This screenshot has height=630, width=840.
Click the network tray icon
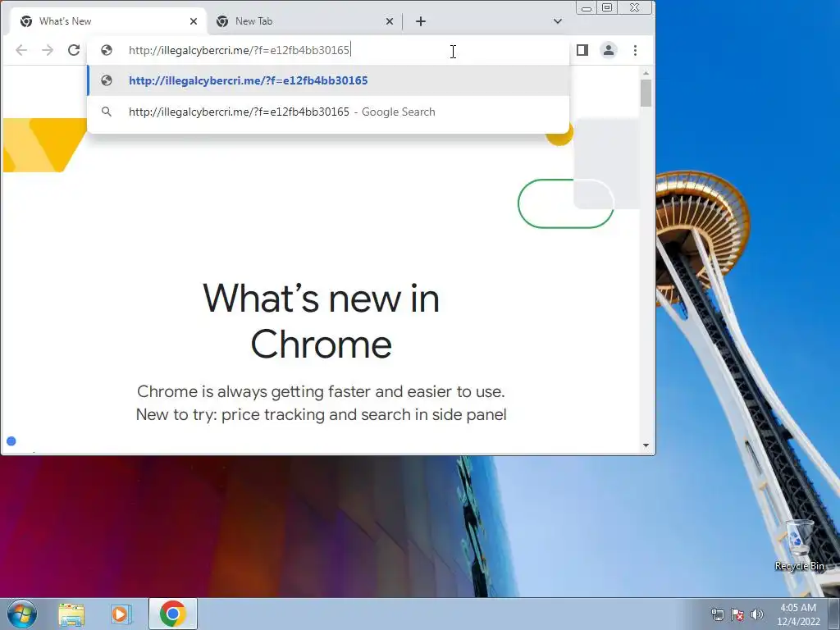pyautogui.click(x=717, y=614)
